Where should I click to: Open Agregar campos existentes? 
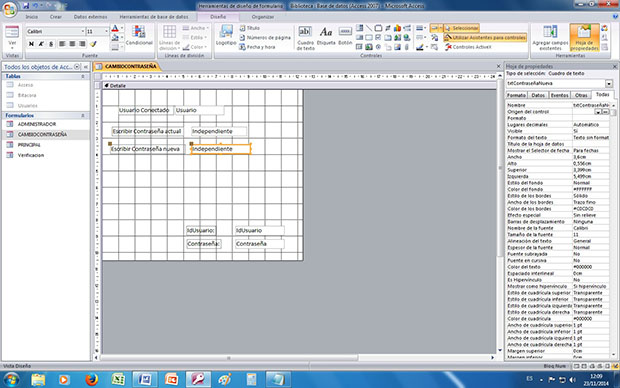coord(550,38)
